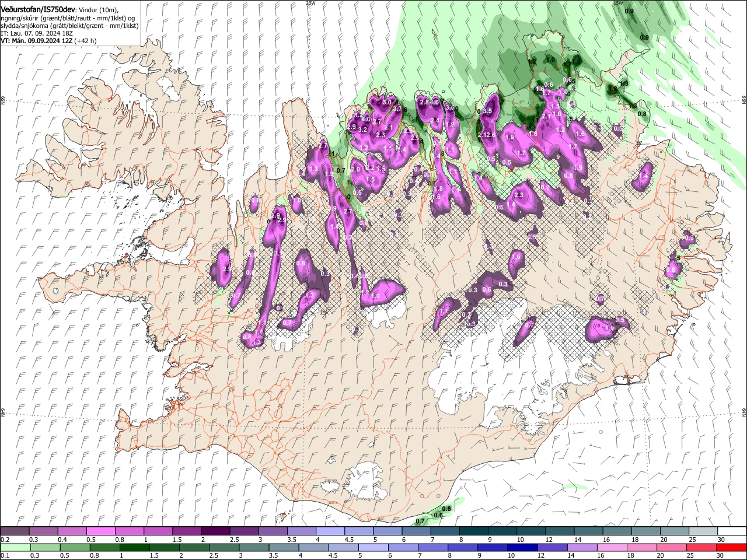This screenshot has height=560, width=747.
Task: Click the 'slydda/snjókoma' legend description line
Action: pos(70,26)
